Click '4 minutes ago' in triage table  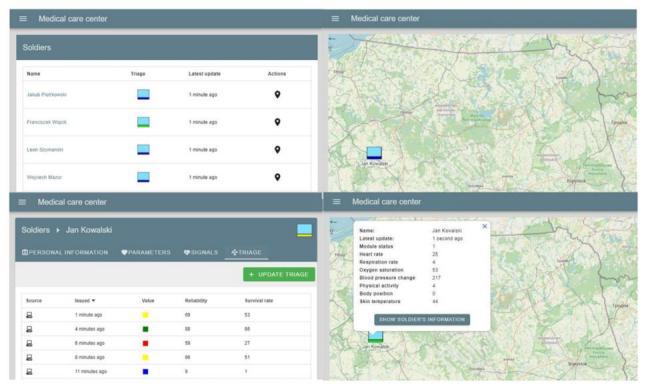pos(90,329)
